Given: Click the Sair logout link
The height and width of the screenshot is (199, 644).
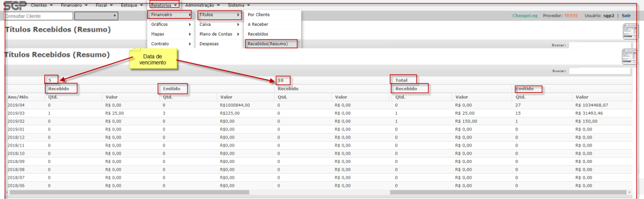Looking at the screenshot, I should (626, 16).
